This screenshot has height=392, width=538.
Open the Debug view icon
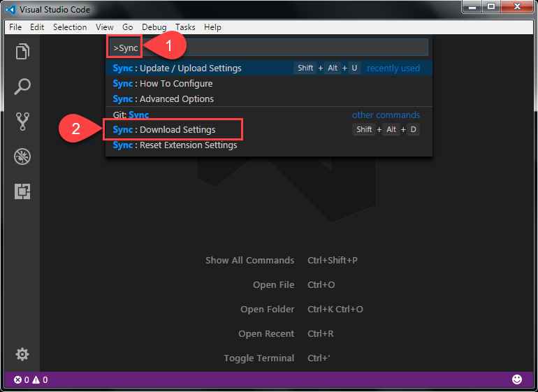tap(22, 157)
